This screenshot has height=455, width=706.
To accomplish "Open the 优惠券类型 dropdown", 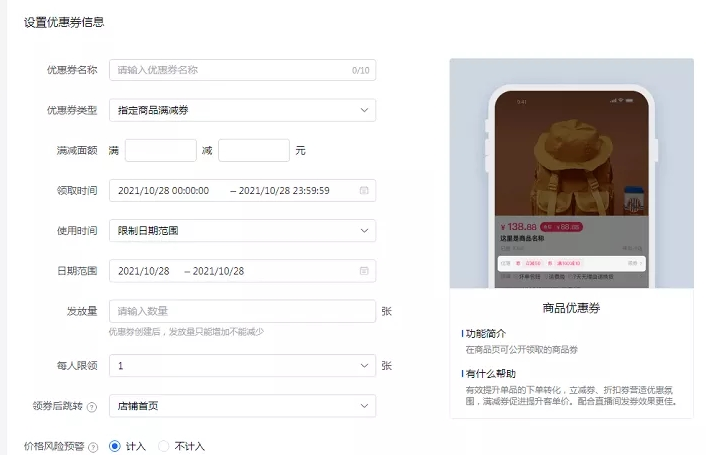I will (242, 110).
